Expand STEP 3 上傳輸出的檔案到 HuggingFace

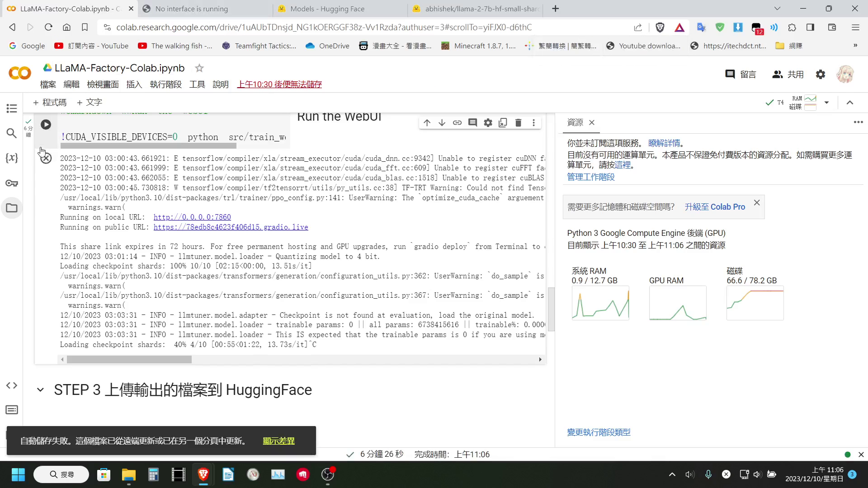click(40, 390)
